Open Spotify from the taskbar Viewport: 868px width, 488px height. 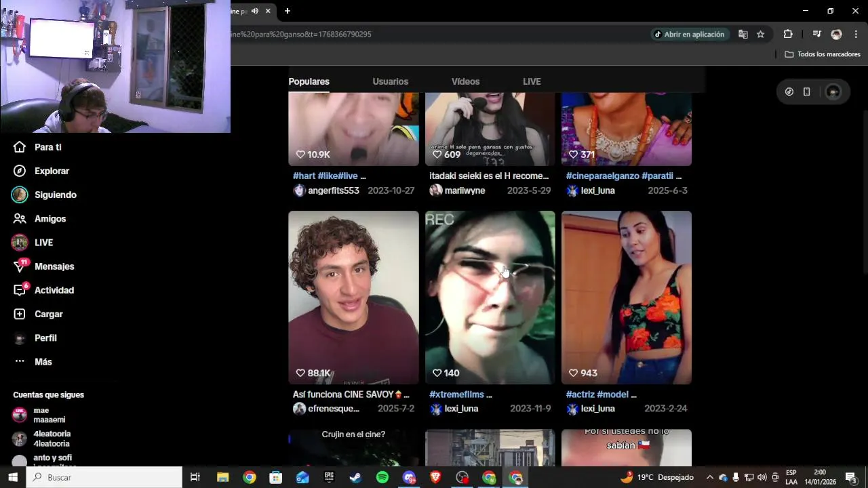tap(382, 477)
